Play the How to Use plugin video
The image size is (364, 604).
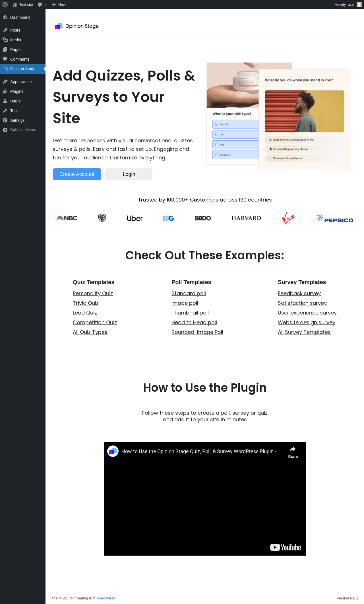(x=205, y=499)
